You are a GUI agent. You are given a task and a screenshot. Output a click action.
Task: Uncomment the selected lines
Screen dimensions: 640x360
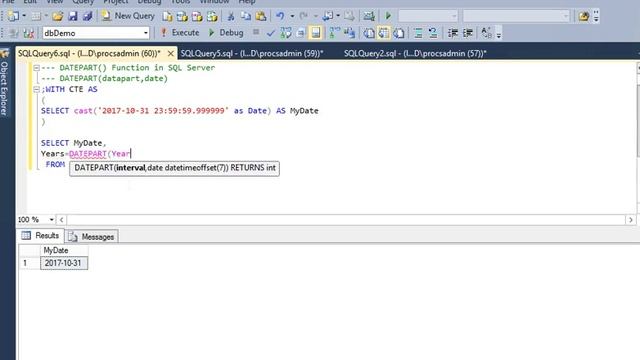click(x=433, y=33)
